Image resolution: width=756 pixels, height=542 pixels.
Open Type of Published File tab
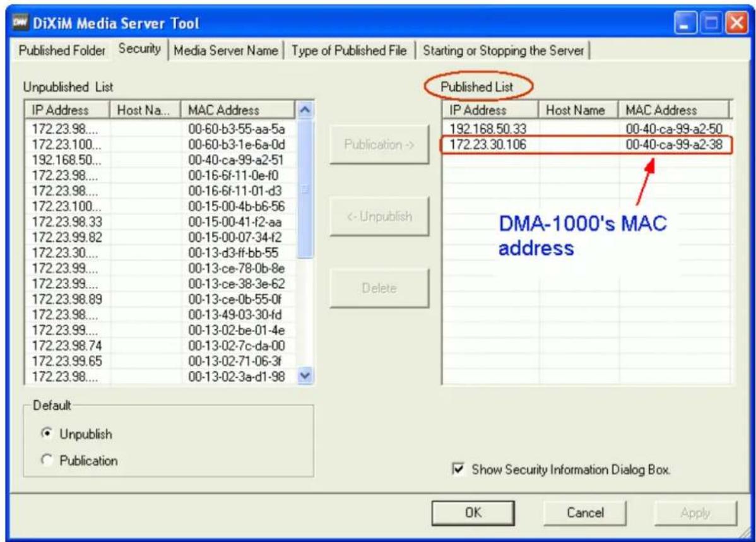(x=349, y=50)
